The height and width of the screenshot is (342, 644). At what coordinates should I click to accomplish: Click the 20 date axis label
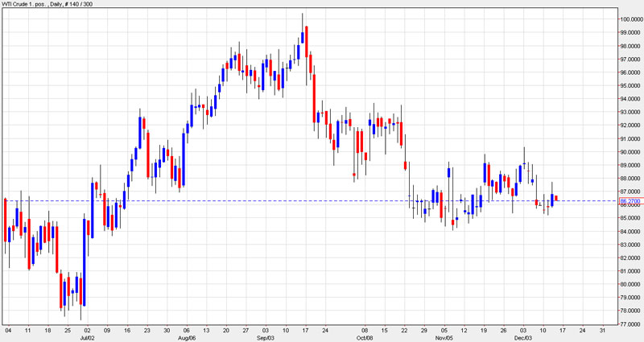point(226,331)
